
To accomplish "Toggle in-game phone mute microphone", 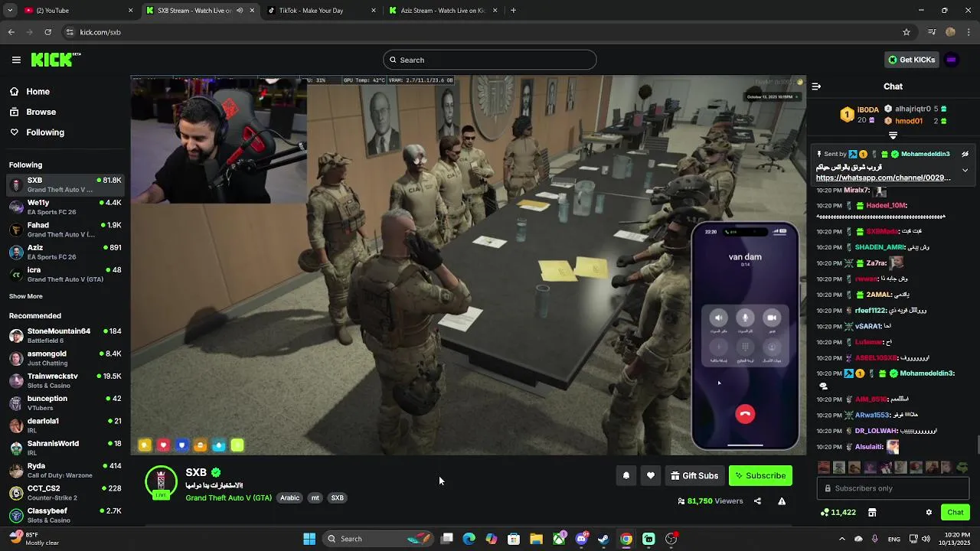I will click(x=745, y=317).
